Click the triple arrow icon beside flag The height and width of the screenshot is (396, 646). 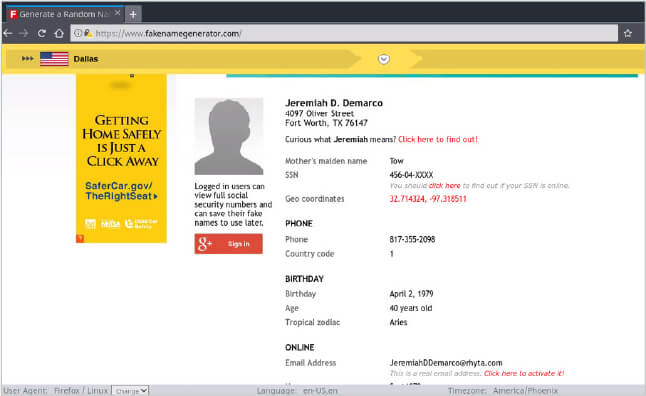pos(28,59)
